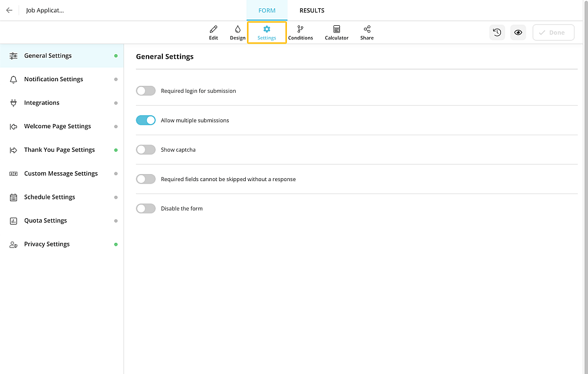Open the Share tool
The height and width of the screenshot is (374, 588).
tap(367, 32)
